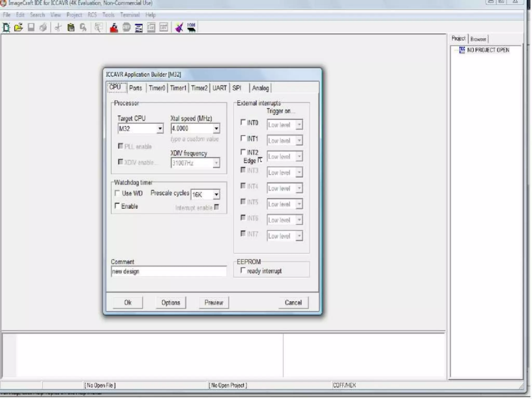Select NO PROJECT OPEN tree item

click(488, 50)
